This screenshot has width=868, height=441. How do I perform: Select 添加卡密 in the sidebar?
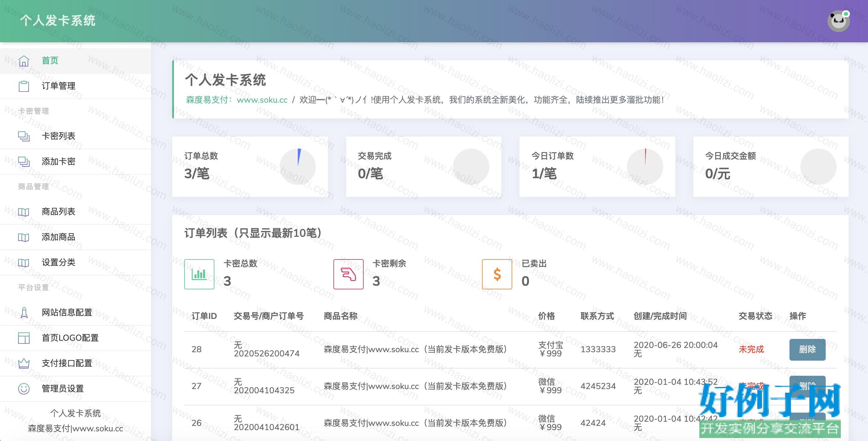76,161
